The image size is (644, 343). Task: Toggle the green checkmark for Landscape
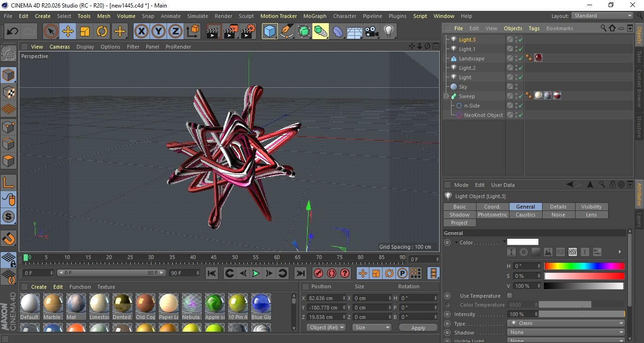pyautogui.click(x=520, y=59)
